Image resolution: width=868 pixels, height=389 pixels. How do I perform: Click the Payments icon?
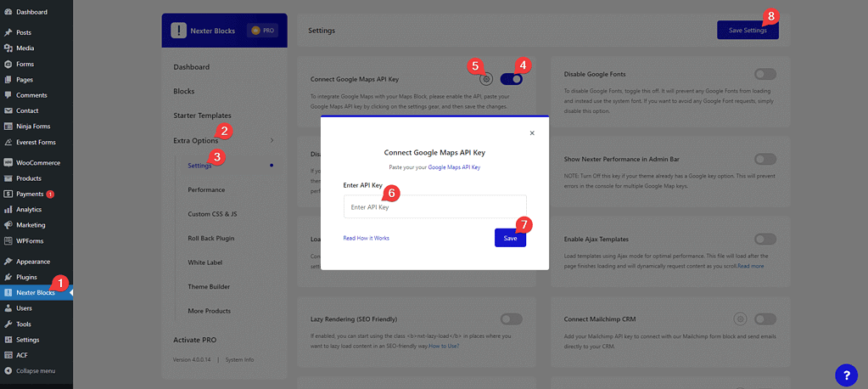(8, 194)
